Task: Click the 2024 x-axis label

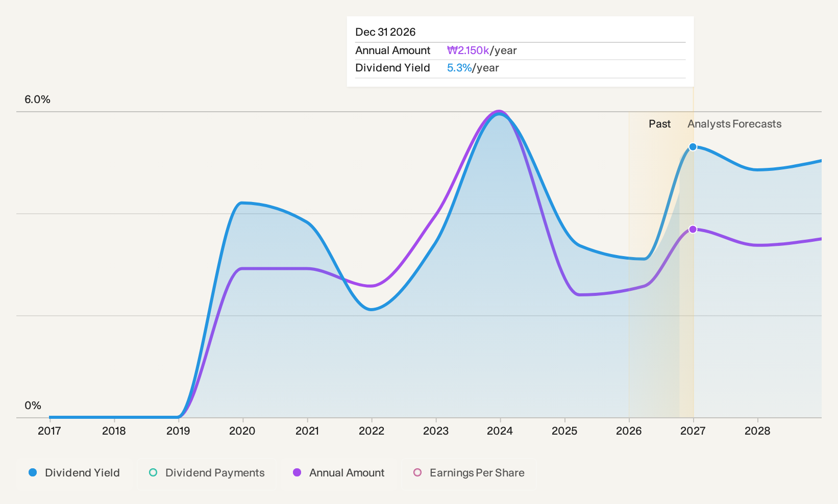Action: coord(500,431)
